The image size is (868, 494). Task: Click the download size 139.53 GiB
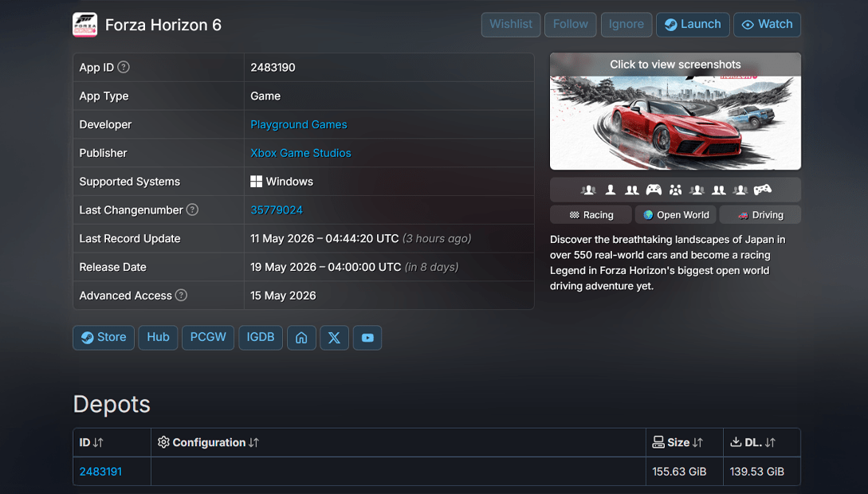click(756, 472)
